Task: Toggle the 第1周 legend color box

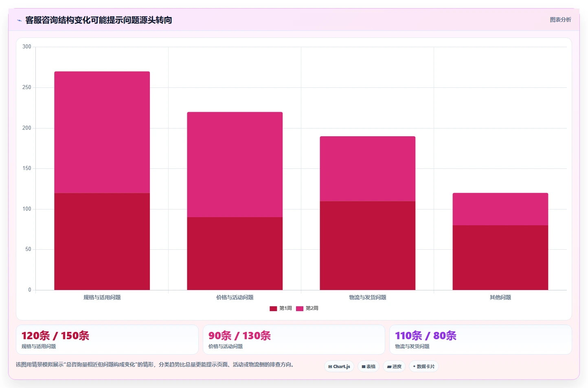Action: (x=273, y=308)
